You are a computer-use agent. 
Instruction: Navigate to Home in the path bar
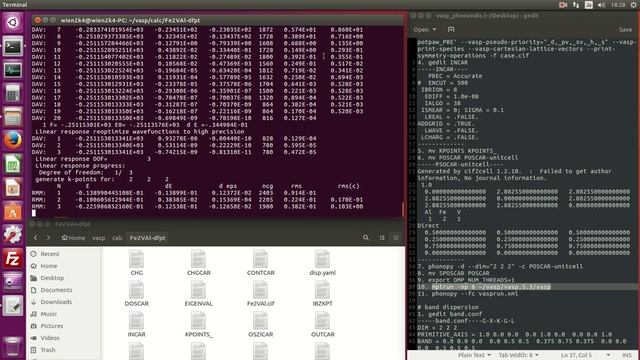click(73, 238)
